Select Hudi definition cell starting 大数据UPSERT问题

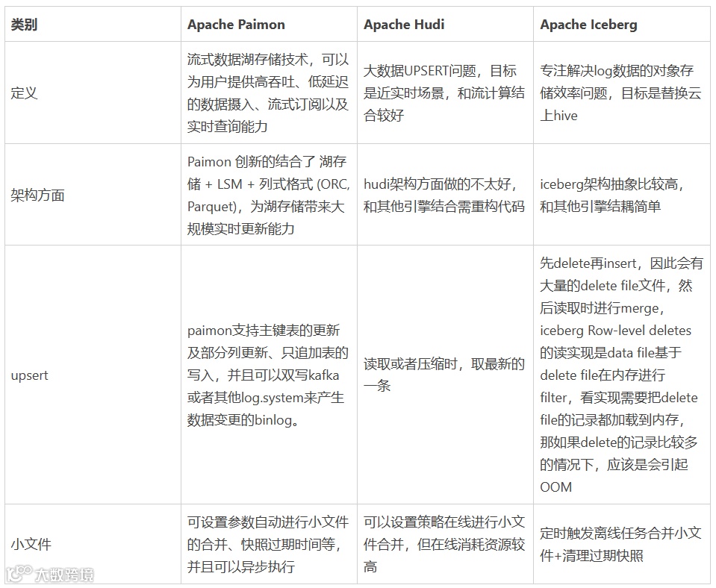(x=443, y=93)
